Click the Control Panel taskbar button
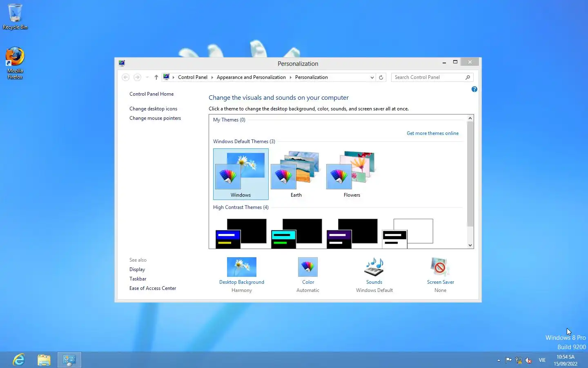The width and height of the screenshot is (588, 368). pyautogui.click(x=69, y=360)
